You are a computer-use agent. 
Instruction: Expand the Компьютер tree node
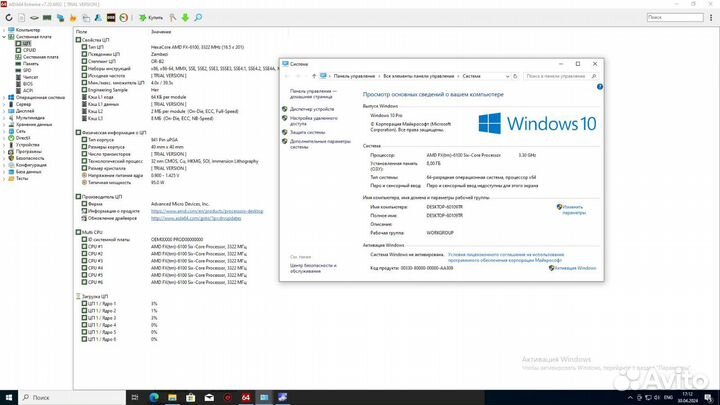[x=4, y=30]
